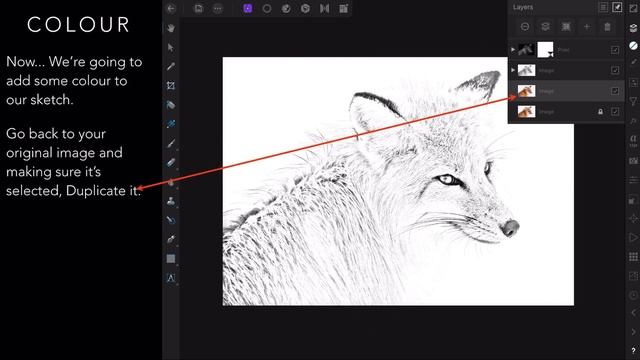Viewport: 640px width, 360px height.
Task: Select the Paint Brush tool
Action: (x=171, y=143)
